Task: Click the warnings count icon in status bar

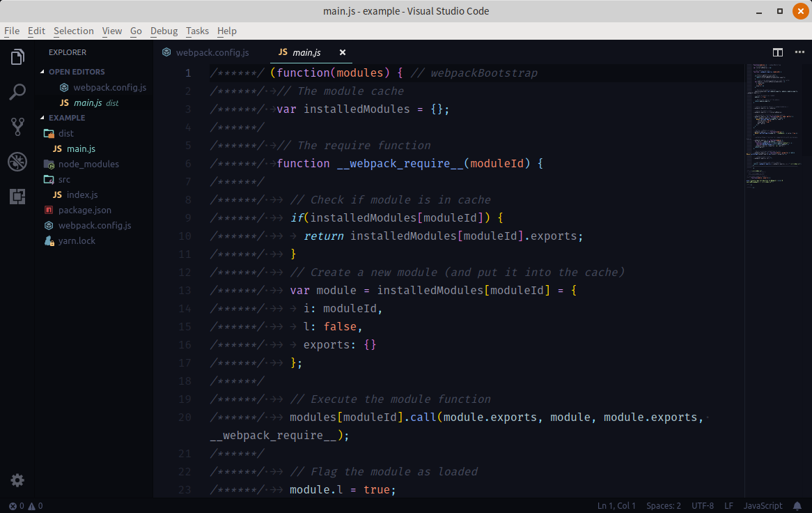Action: (x=31, y=506)
